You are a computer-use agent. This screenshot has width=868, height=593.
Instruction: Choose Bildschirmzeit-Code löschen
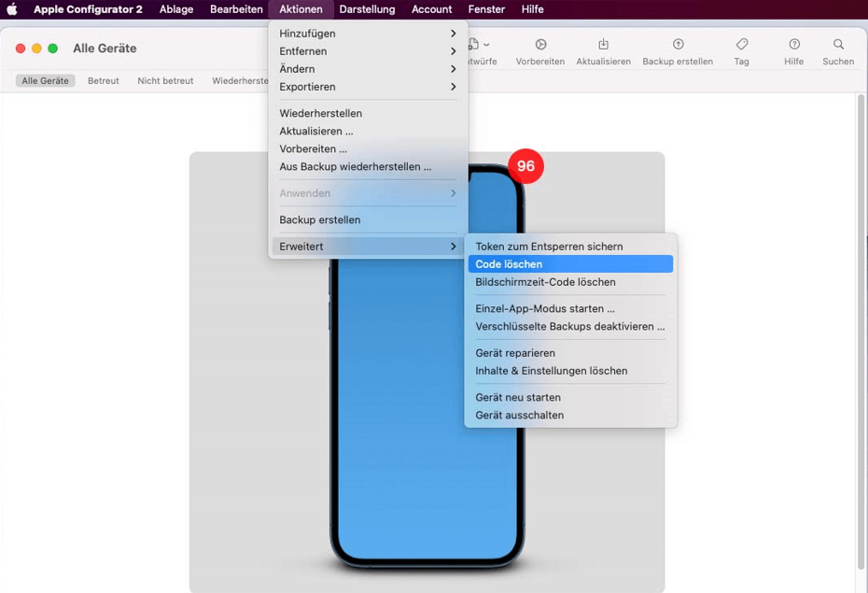click(570, 282)
